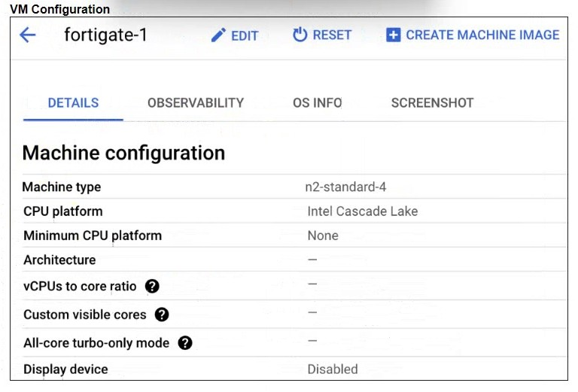Open help for All-core turbo-only mode
The width and height of the screenshot is (578, 392).
click(x=185, y=343)
